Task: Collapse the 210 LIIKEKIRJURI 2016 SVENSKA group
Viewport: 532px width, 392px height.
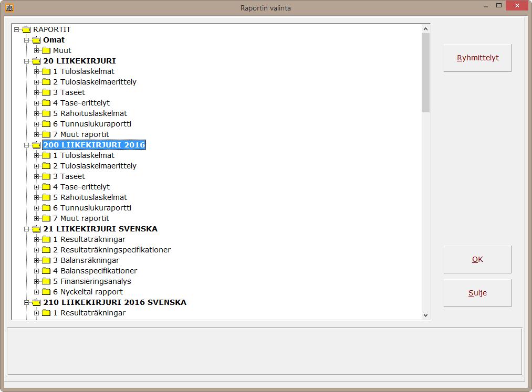Action: click(26, 302)
